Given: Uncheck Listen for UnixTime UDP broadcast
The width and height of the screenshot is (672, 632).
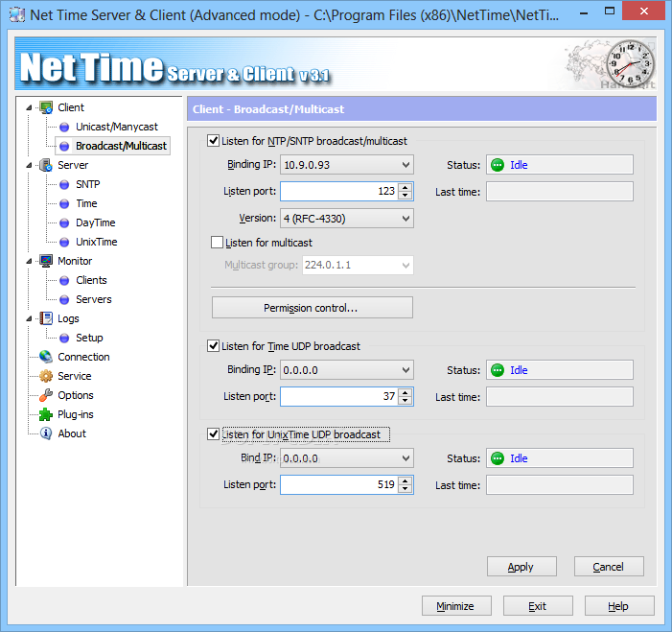Looking at the screenshot, I should (x=213, y=433).
